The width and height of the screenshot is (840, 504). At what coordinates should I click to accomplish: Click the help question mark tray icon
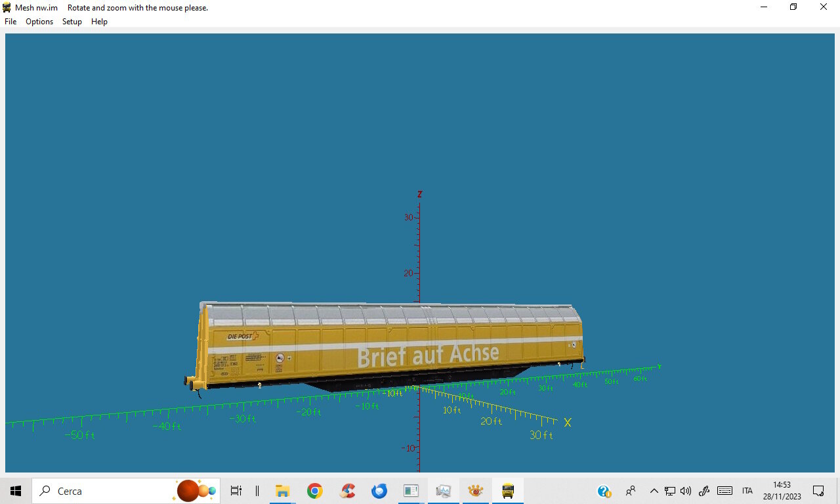(x=604, y=491)
